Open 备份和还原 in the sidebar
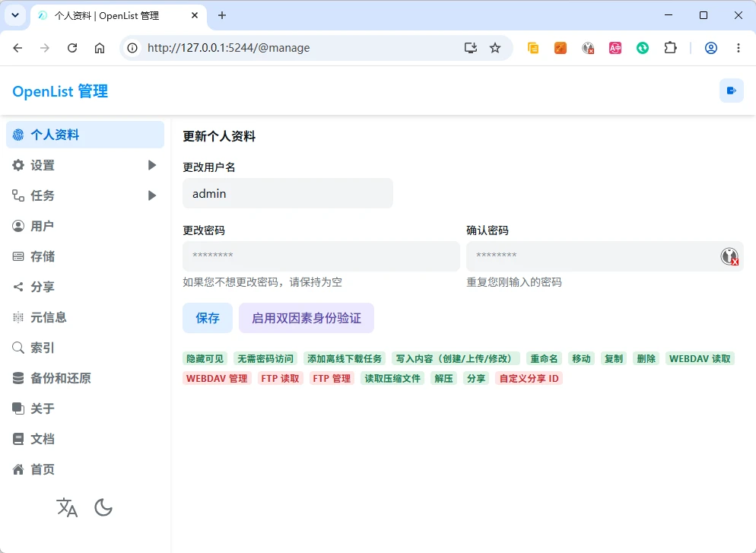This screenshot has width=756, height=553. [85, 377]
